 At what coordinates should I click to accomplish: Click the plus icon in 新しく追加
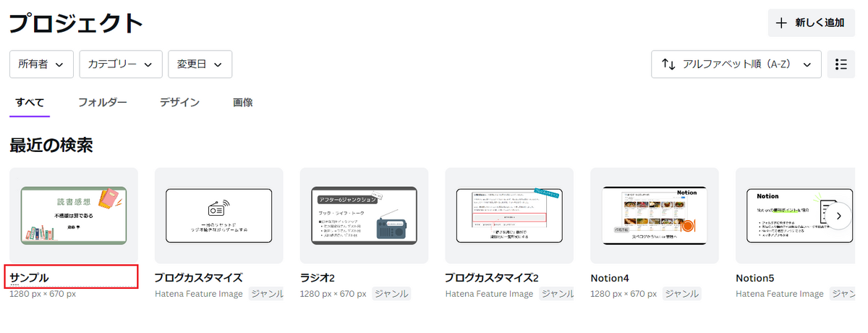click(781, 22)
